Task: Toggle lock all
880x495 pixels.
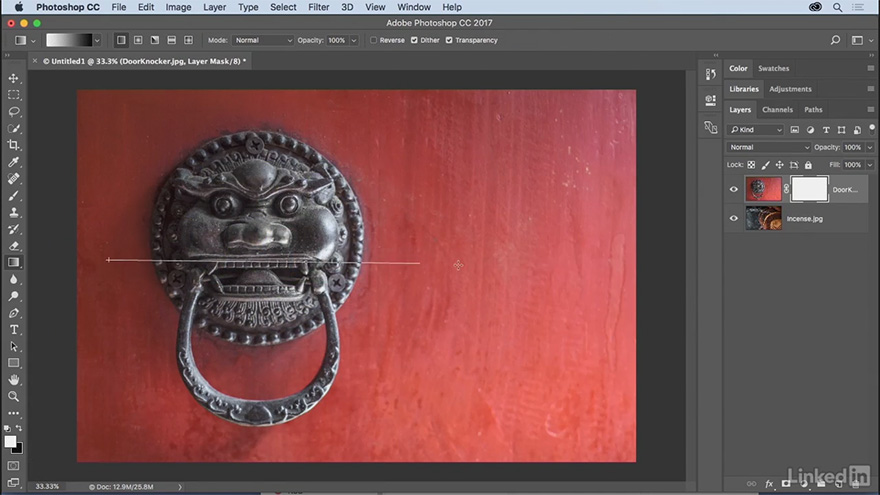Action: [808, 165]
